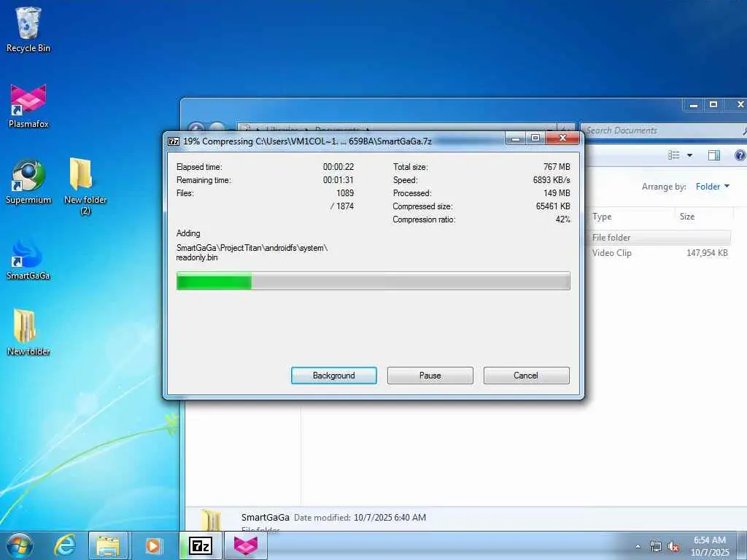Viewport: 747px width, 560px height.
Task: Open the SmartGaGa desktop shortcut
Action: point(28,260)
